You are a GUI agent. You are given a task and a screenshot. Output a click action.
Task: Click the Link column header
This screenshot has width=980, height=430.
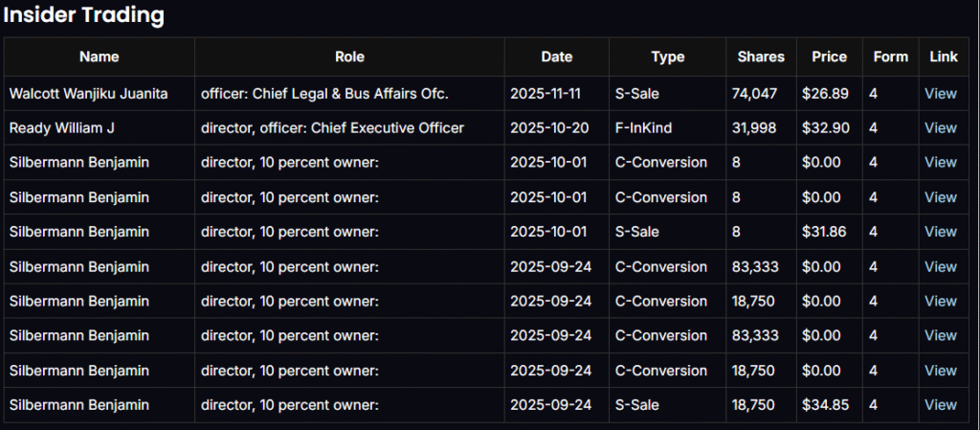944,57
